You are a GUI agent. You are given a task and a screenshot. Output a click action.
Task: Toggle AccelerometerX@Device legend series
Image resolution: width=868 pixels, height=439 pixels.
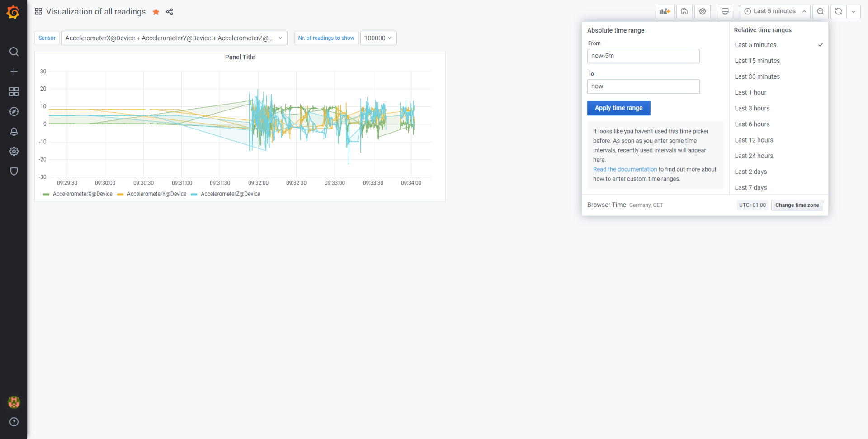tap(83, 194)
